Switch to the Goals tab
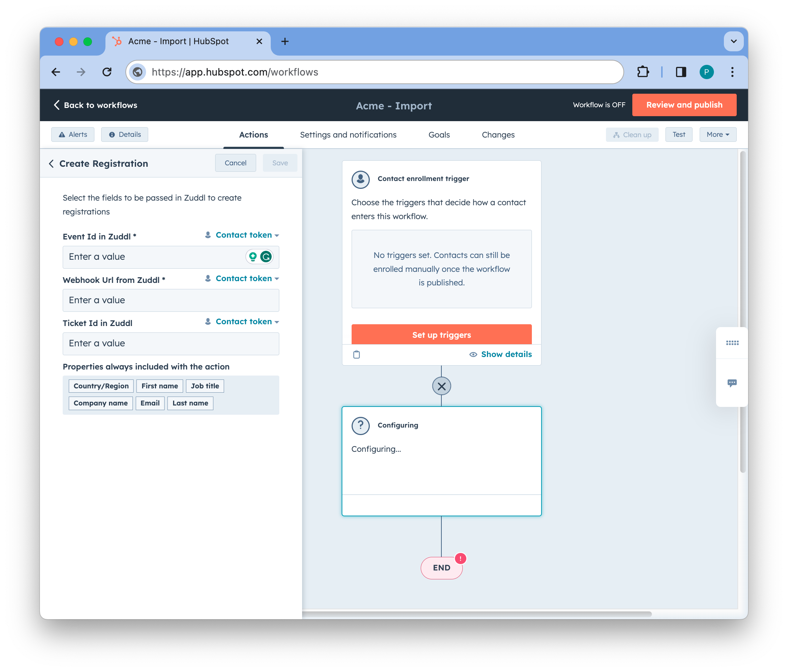 click(439, 135)
